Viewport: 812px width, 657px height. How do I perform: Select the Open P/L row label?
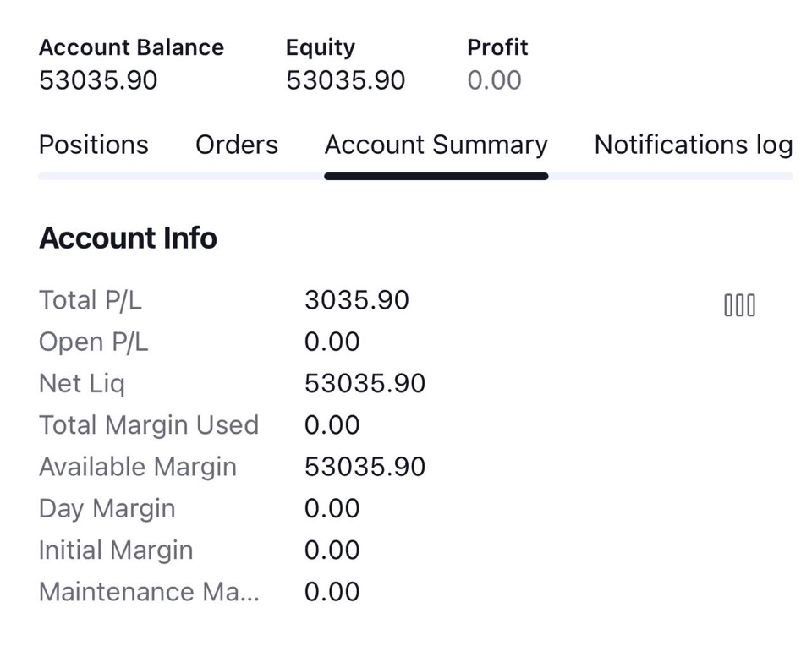pyautogui.click(x=94, y=342)
